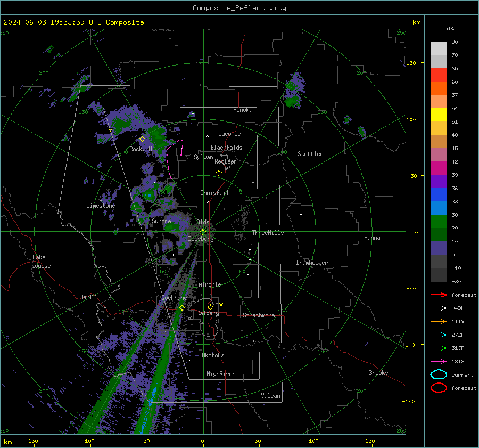479x448 pixels.
Task: Click the ThreeHills city label
Action: (268, 233)
